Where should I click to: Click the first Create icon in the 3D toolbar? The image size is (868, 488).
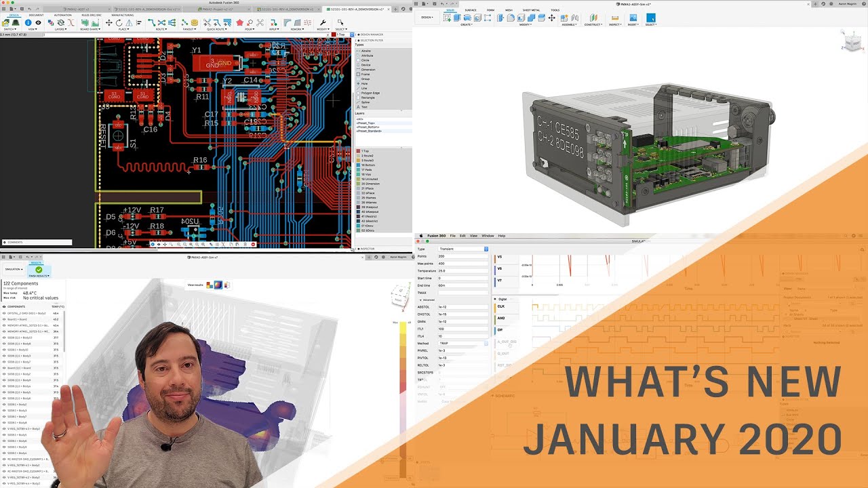pos(448,18)
